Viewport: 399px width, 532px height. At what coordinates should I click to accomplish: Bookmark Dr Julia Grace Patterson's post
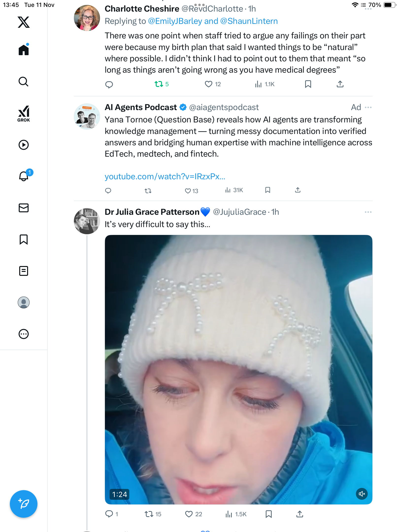pos(269,514)
